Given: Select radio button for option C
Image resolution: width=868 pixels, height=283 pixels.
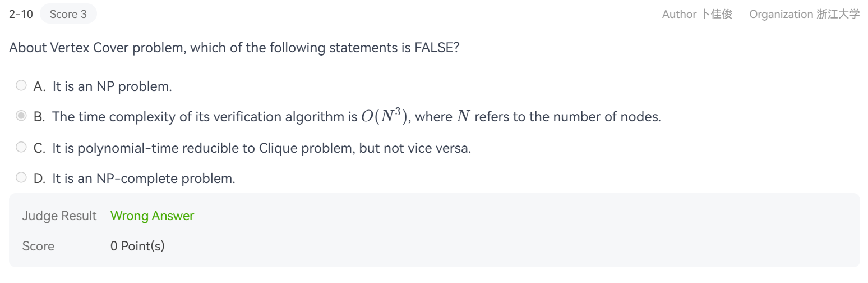Looking at the screenshot, I should [x=21, y=147].
